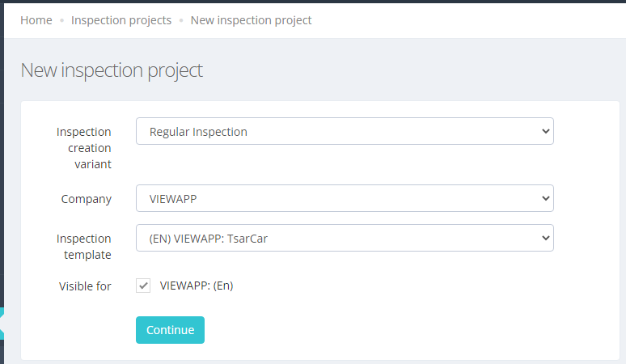The image size is (626, 364).
Task: Click the Continue button
Action: pos(170,330)
